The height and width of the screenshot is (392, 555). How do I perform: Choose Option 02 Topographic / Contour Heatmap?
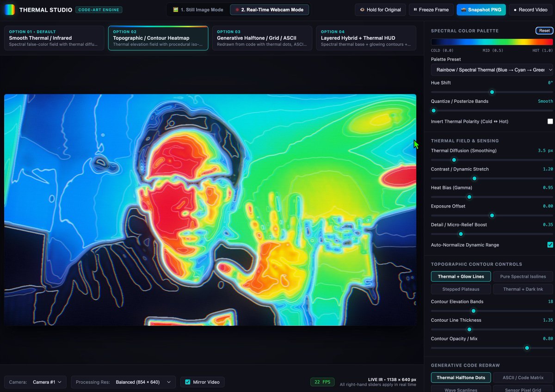point(158,38)
